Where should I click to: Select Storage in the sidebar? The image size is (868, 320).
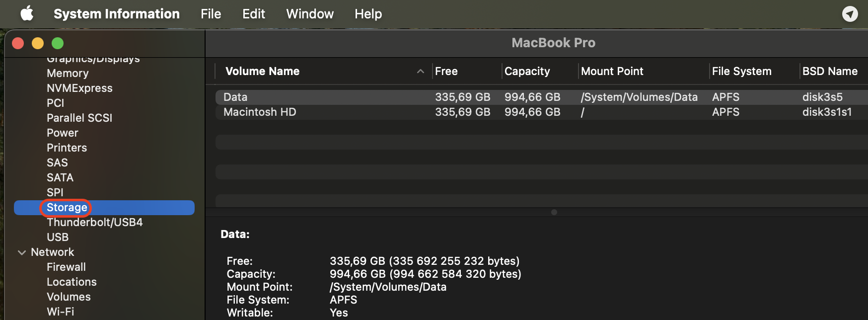104,208
